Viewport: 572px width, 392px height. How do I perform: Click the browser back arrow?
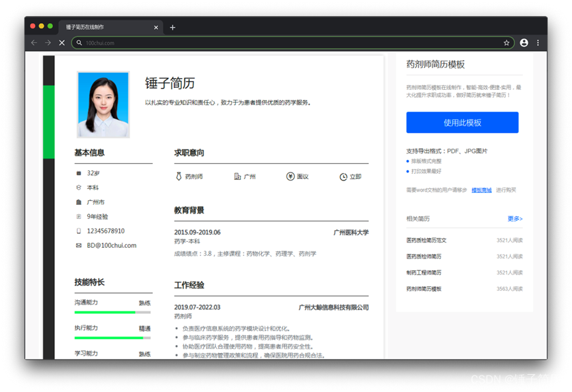pos(34,43)
